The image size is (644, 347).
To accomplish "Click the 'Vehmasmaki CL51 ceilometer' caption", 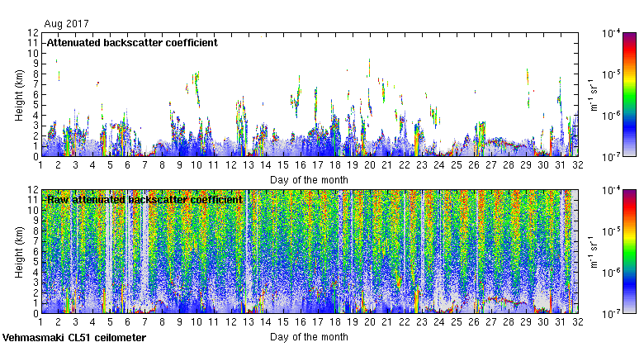I will [74, 338].
